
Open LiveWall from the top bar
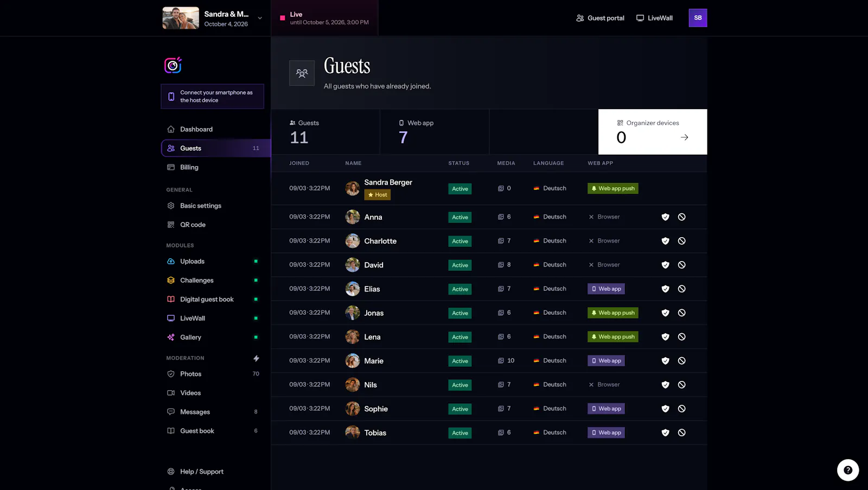point(654,18)
